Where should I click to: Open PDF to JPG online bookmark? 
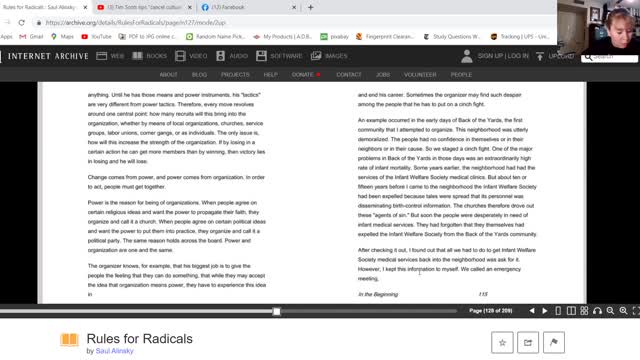tap(147, 37)
